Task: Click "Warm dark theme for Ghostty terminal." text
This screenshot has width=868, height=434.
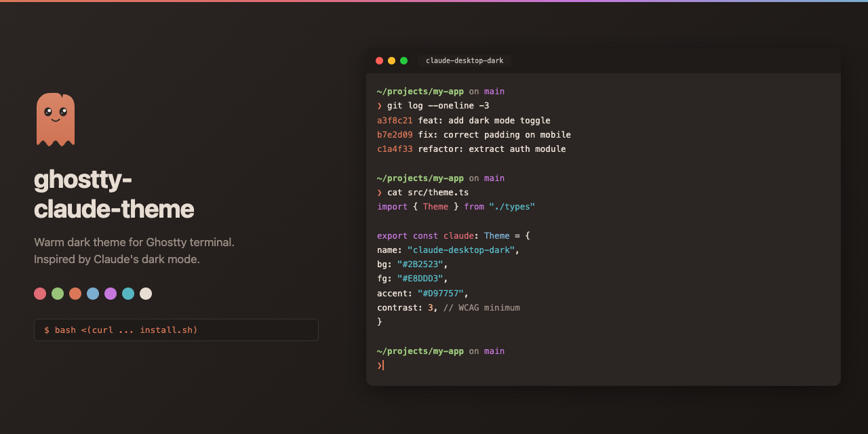Action: pos(134,242)
